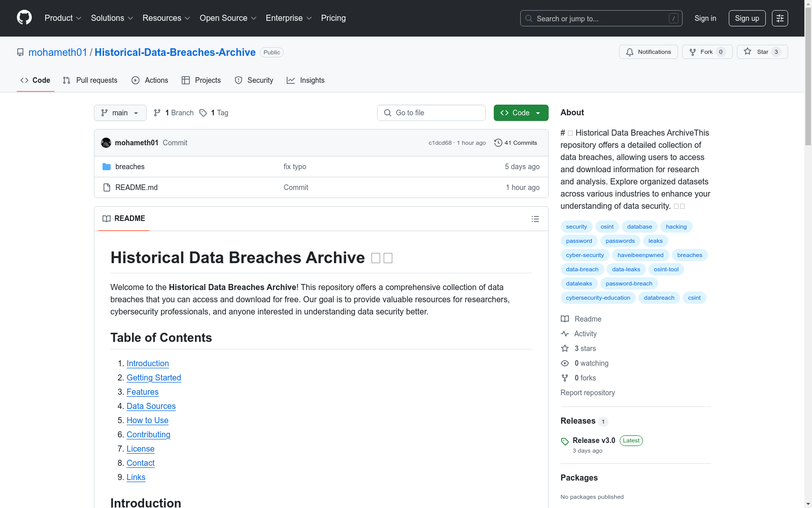Open the Historical-Data-Breaches-Archive repository title link
Image resolution: width=812 pixels, height=508 pixels.
coord(175,52)
